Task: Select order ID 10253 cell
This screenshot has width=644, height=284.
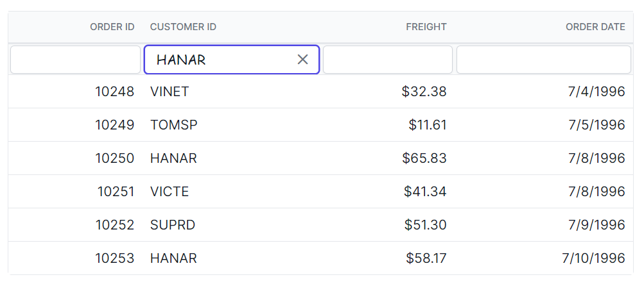Action: [114, 258]
